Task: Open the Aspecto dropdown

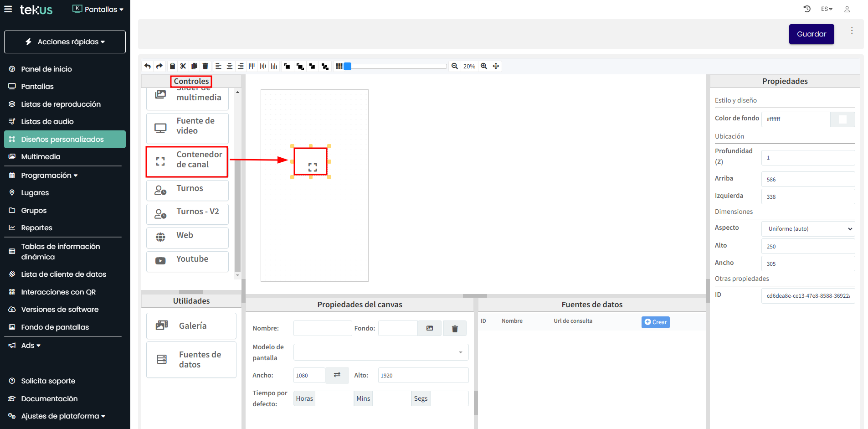Action: coord(808,229)
